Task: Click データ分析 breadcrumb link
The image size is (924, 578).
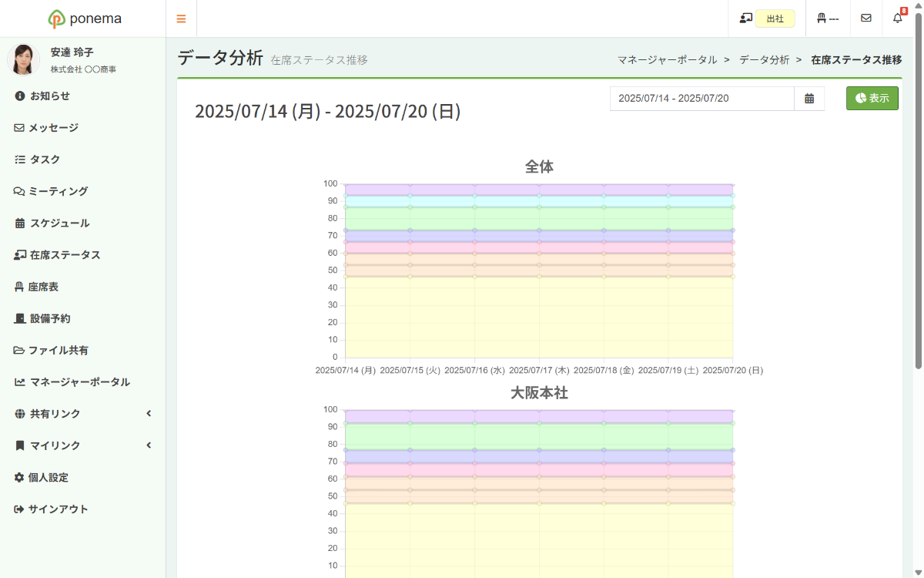Action: coord(764,59)
